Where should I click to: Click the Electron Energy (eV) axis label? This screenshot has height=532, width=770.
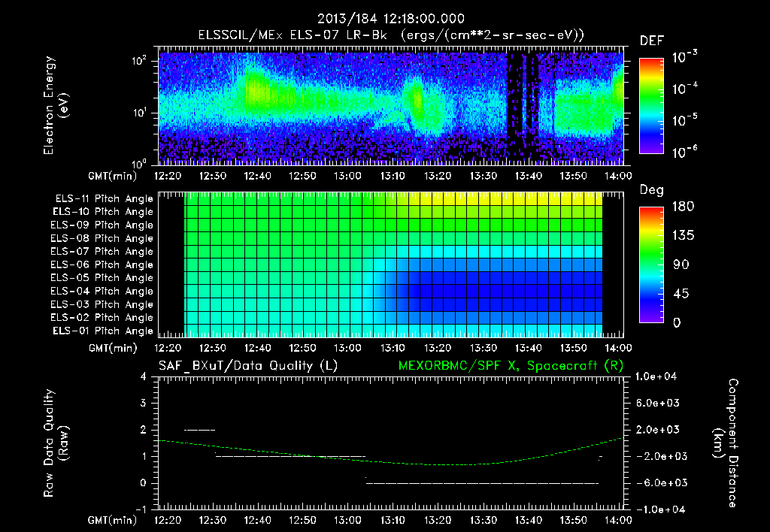[x=55, y=105]
